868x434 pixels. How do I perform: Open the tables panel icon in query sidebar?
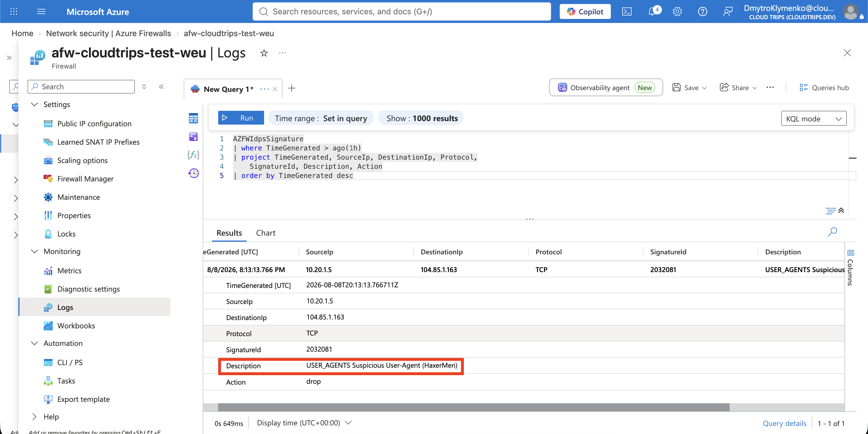(x=193, y=118)
